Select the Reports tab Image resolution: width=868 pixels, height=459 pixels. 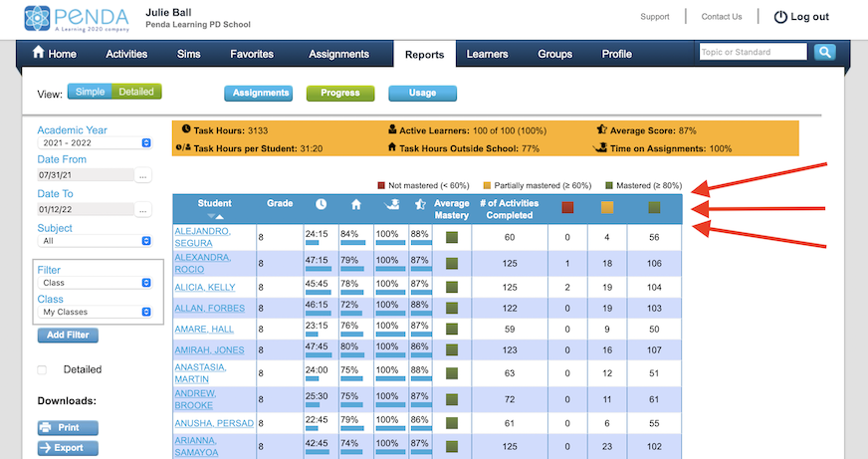425,54
